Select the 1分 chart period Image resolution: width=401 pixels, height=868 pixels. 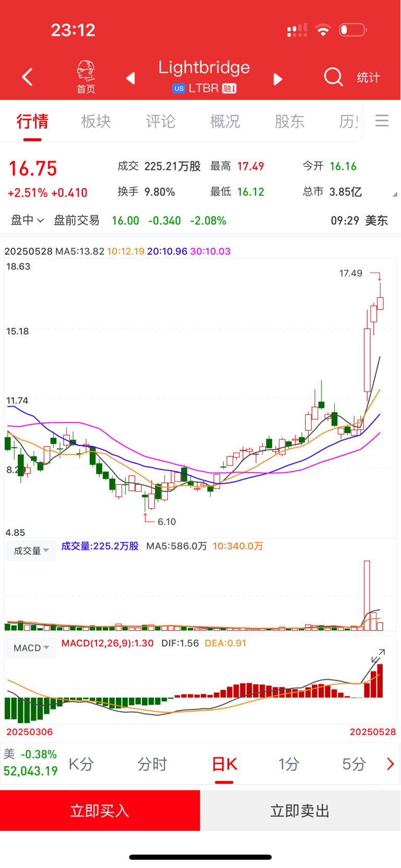288,764
